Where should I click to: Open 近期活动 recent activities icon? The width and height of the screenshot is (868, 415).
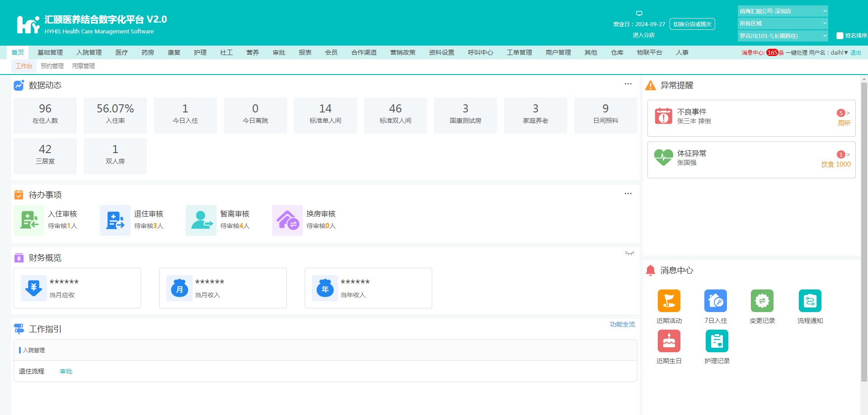coord(669,301)
